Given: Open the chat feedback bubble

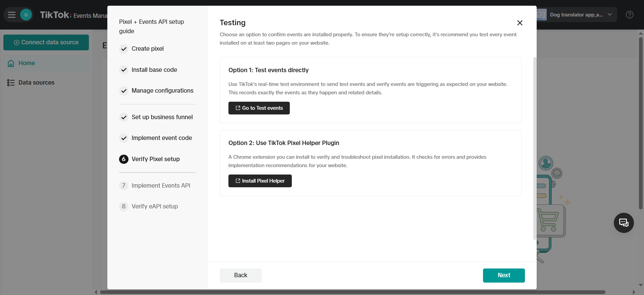Looking at the screenshot, I should click(x=624, y=223).
